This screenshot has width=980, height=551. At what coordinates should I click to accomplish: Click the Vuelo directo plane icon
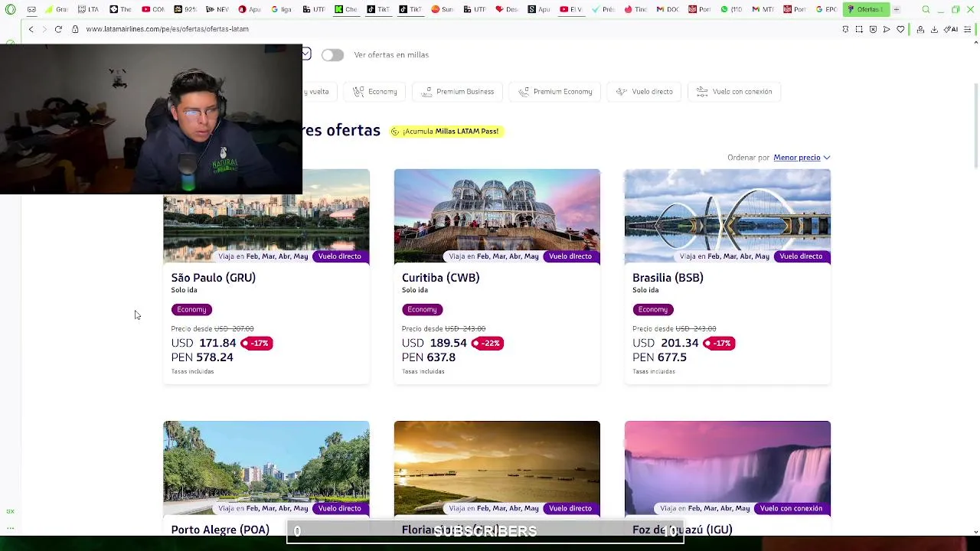pyautogui.click(x=622, y=92)
